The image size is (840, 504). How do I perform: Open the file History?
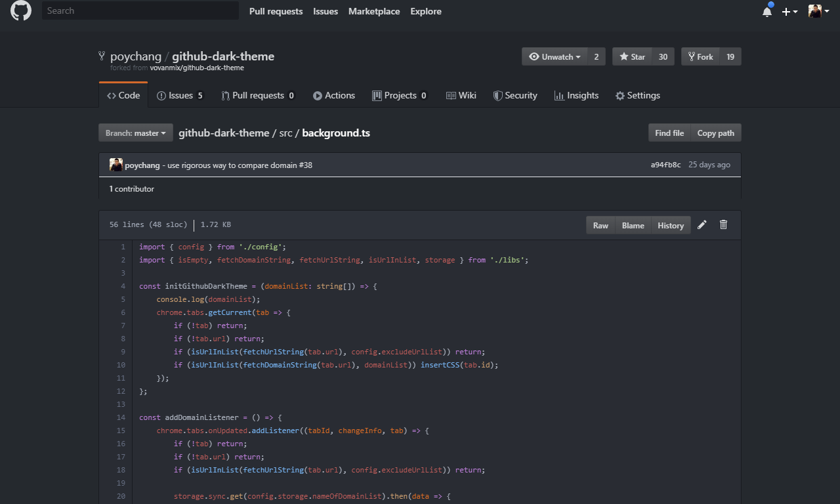(x=671, y=225)
